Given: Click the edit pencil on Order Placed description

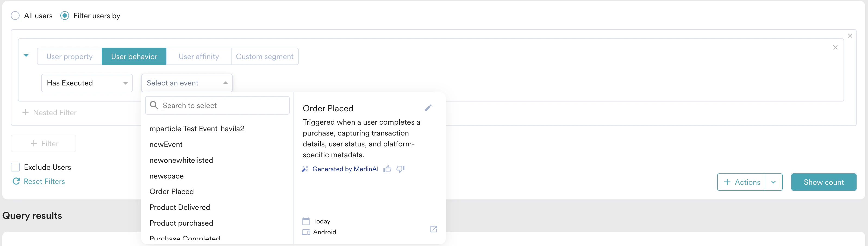Looking at the screenshot, I should [x=428, y=108].
